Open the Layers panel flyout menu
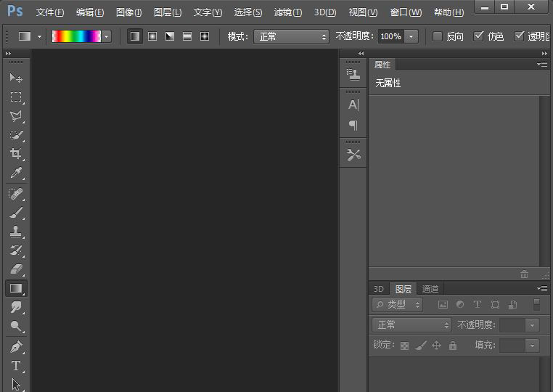This screenshot has width=553, height=392. coord(542,289)
